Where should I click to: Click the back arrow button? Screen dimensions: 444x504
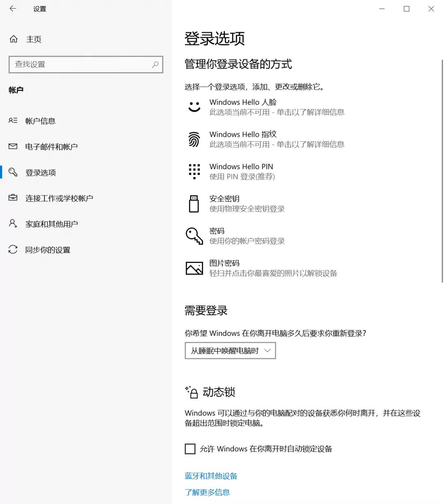click(12, 9)
